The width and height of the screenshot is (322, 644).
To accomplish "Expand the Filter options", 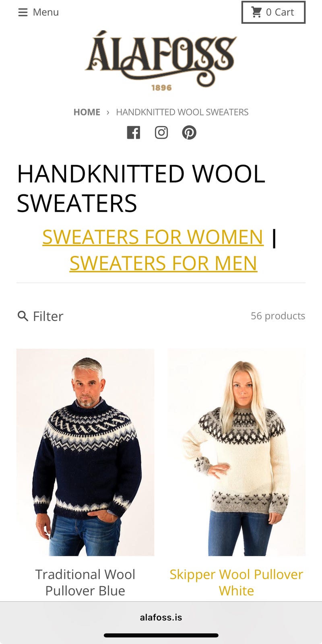I will pos(40,316).
